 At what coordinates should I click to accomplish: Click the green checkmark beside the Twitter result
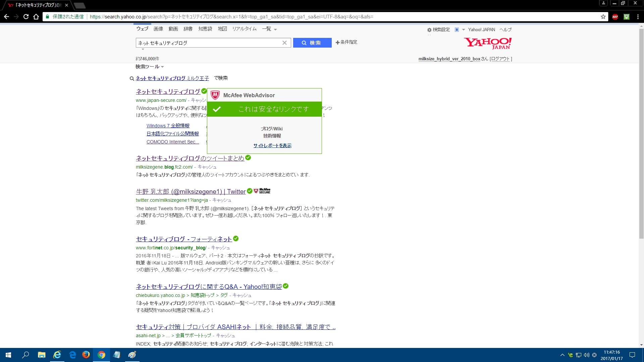[x=250, y=191]
